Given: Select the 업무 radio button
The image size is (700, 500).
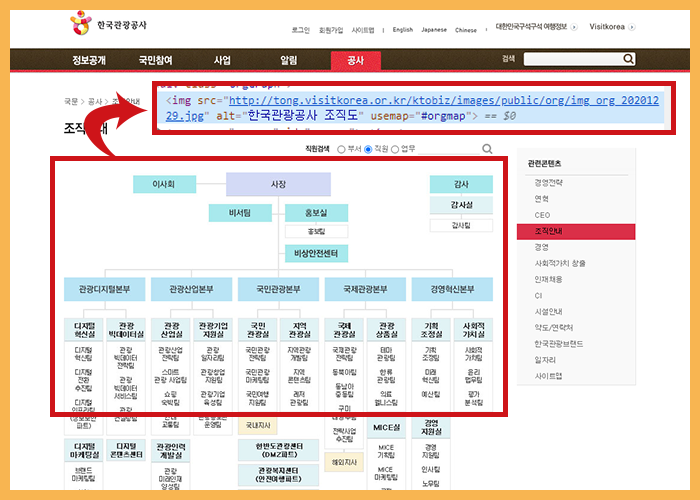Looking at the screenshot, I should 395,149.
